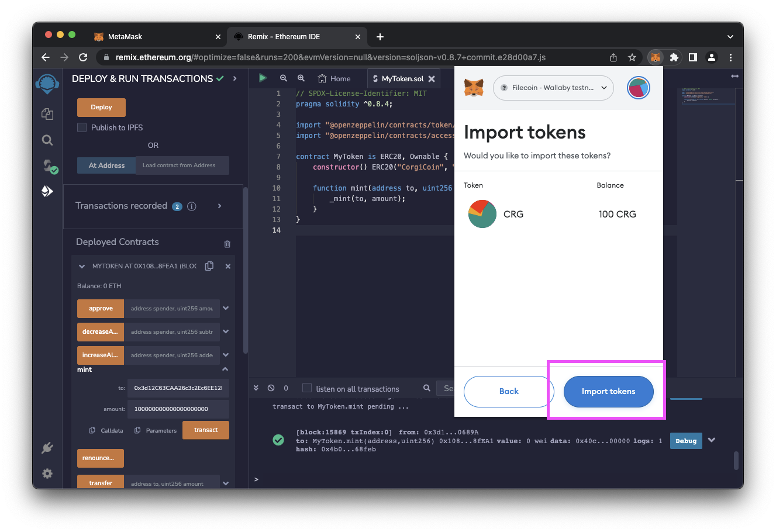This screenshot has width=776, height=532.
Task: Open new browser tab plus button
Action: coord(380,37)
